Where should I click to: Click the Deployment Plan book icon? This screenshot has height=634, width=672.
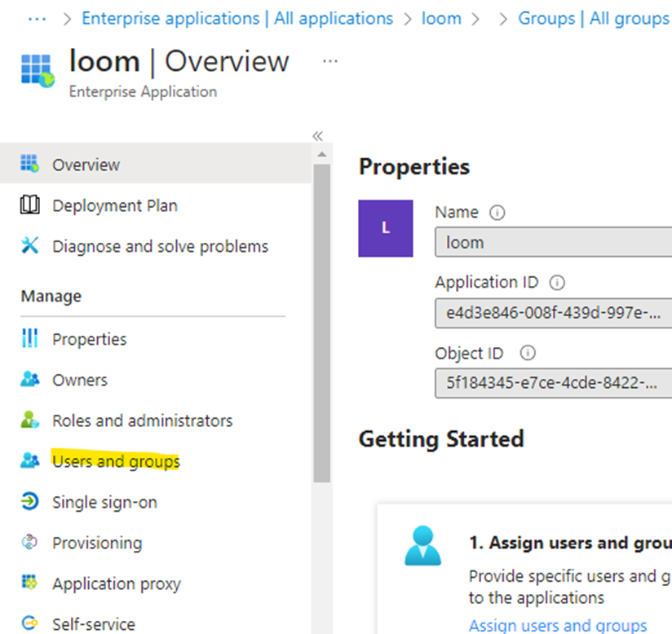[x=30, y=205]
